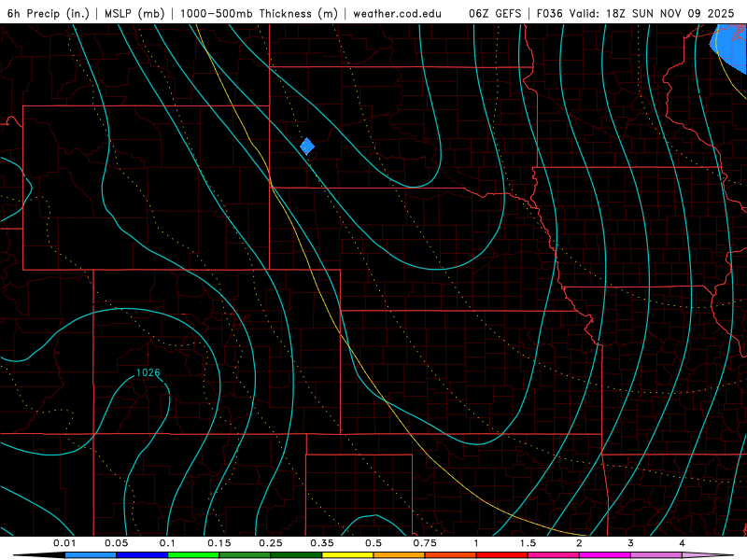Image resolution: width=747 pixels, height=560 pixels.
Task: Click the 1000-500mb Thickness (m) label
Action: (259, 13)
